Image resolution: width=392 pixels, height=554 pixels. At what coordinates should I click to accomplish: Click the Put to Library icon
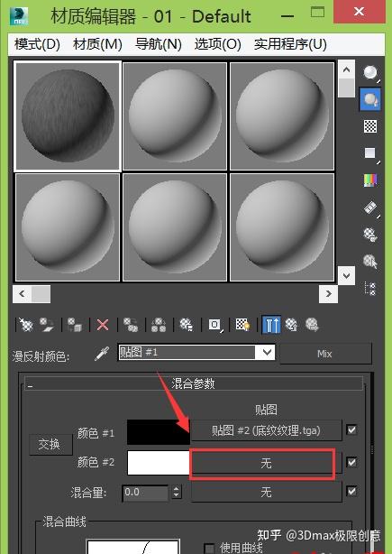pos(187,324)
